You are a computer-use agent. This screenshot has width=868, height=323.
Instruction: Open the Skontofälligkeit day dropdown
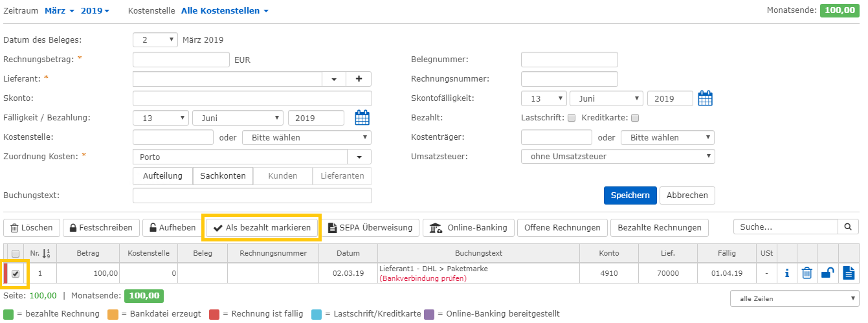click(x=544, y=98)
